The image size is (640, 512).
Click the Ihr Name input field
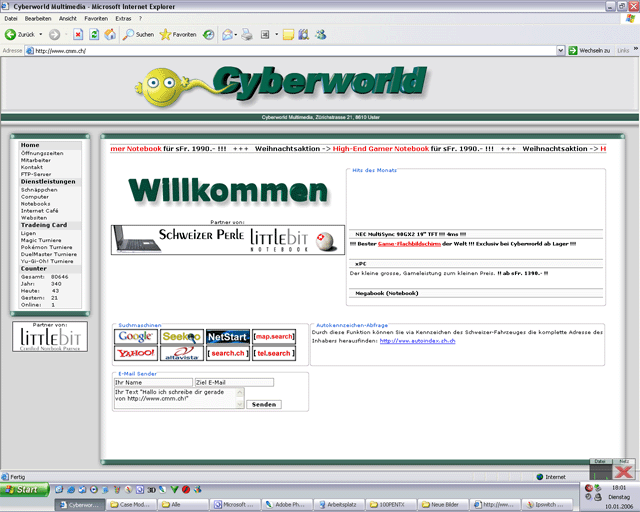coord(153,383)
